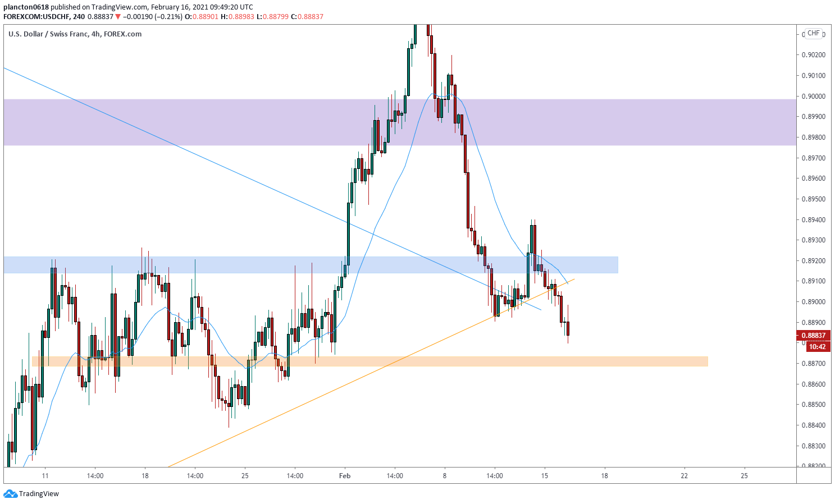The height and width of the screenshot is (504, 835).
Task: Select the orange support zone rectangle
Action: point(370,361)
